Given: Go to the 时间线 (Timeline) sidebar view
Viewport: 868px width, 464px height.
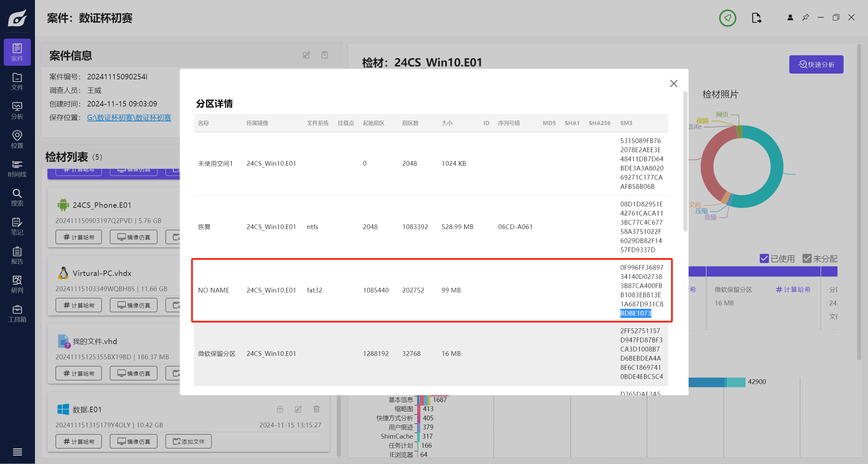Looking at the screenshot, I should pyautogui.click(x=17, y=168).
